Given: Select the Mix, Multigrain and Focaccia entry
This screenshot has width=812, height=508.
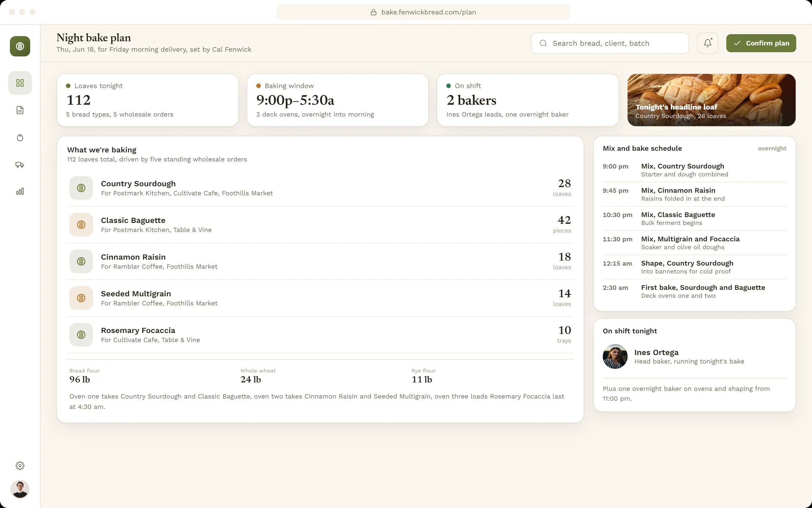Looking at the screenshot, I should [x=695, y=243].
